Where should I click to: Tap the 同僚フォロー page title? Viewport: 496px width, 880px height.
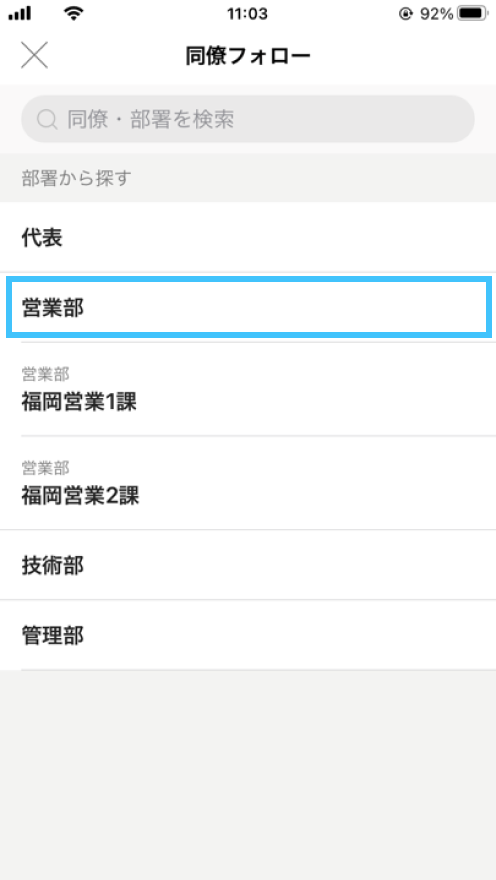(248, 56)
